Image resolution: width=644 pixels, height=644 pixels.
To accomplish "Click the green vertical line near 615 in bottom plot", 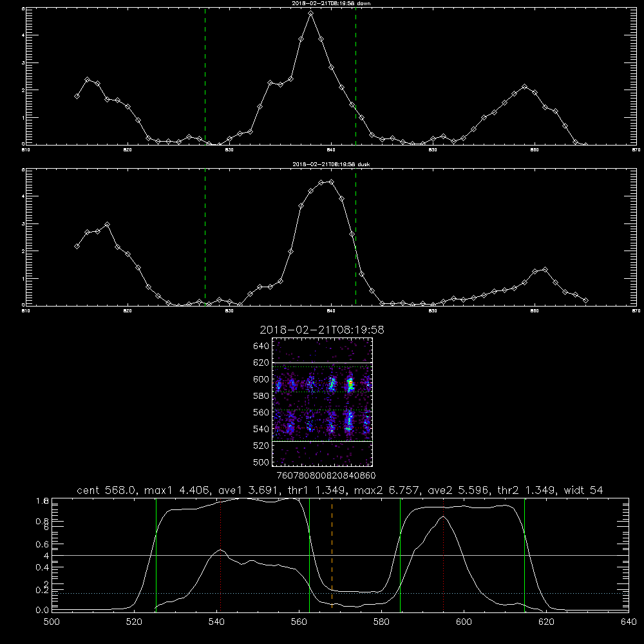I will pyautogui.click(x=524, y=554).
